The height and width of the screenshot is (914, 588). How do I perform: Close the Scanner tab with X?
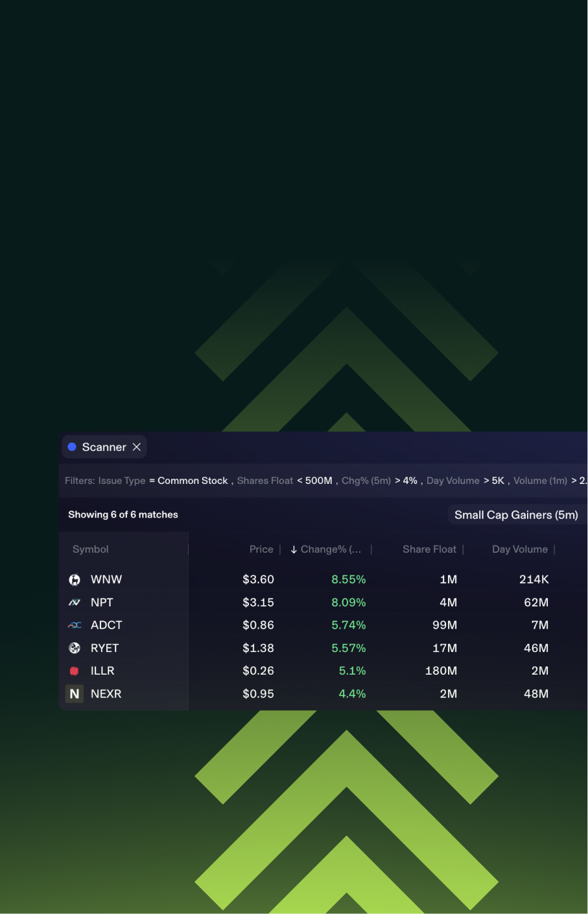coord(137,447)
